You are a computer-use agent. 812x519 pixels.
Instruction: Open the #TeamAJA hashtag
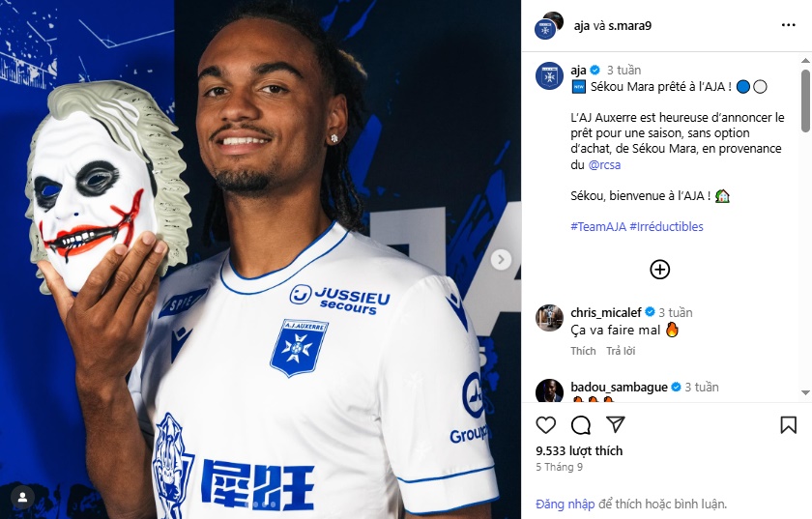coord(598,226)
